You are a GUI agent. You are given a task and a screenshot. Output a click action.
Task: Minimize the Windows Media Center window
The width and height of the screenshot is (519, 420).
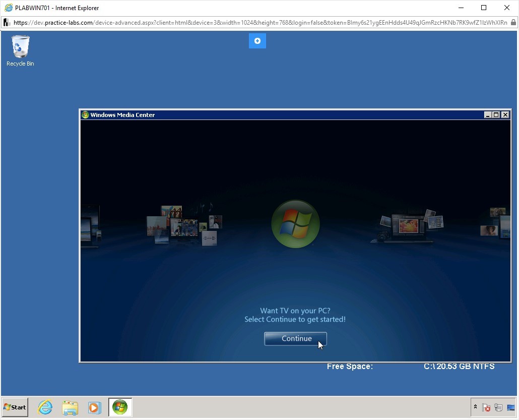tap(488, 114)
